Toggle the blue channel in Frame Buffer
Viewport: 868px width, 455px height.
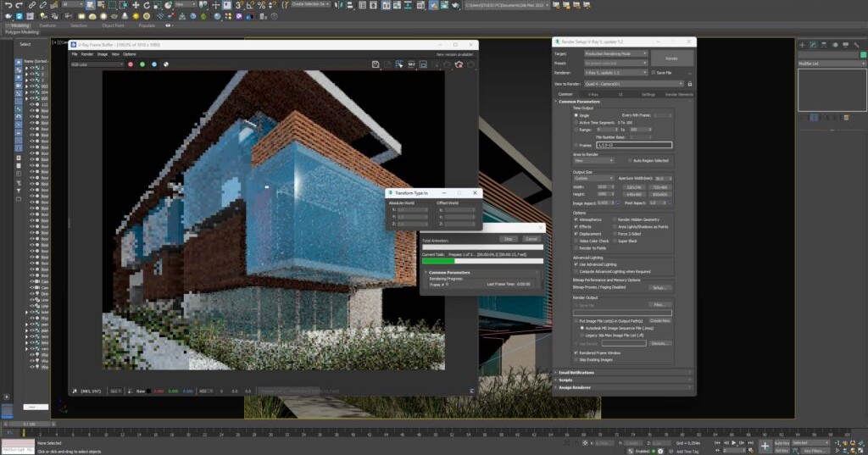coord(154,64)
